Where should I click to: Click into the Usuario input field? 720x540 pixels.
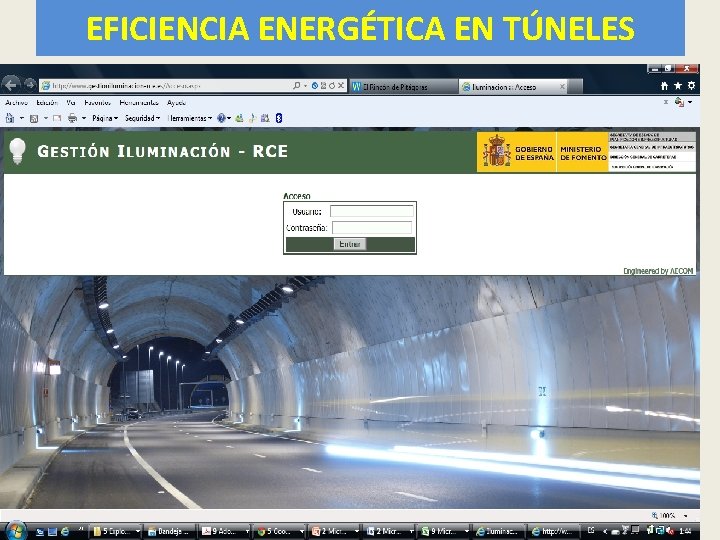point(371,211)
